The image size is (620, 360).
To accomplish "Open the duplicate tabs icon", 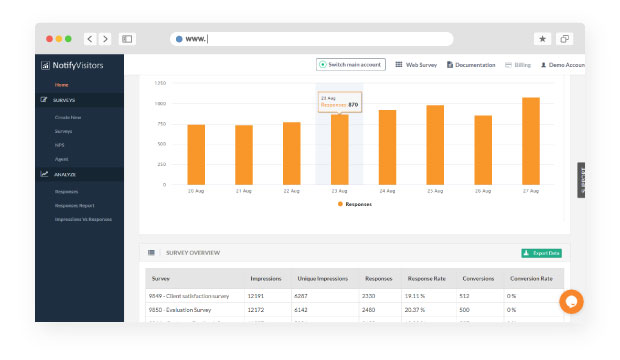I will [x=564, y=39].
